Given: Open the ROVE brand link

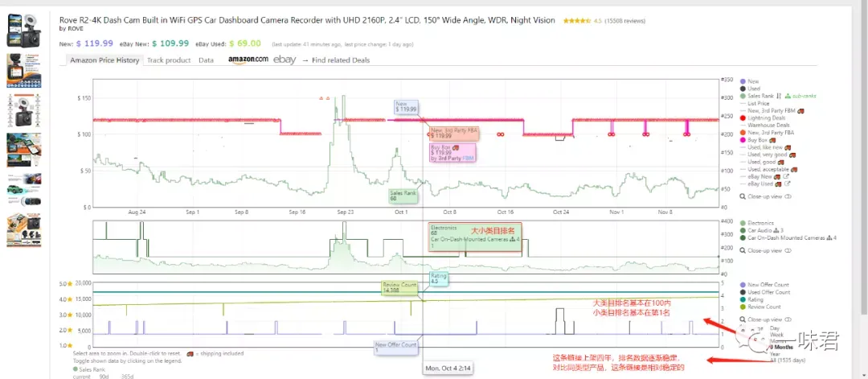Looking at the screenshot, I should point(76,29).
